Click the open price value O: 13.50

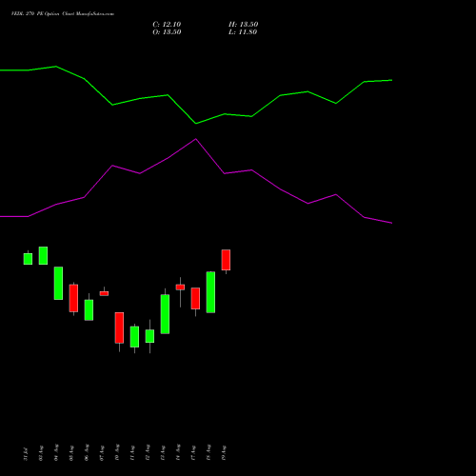[167, 32]
